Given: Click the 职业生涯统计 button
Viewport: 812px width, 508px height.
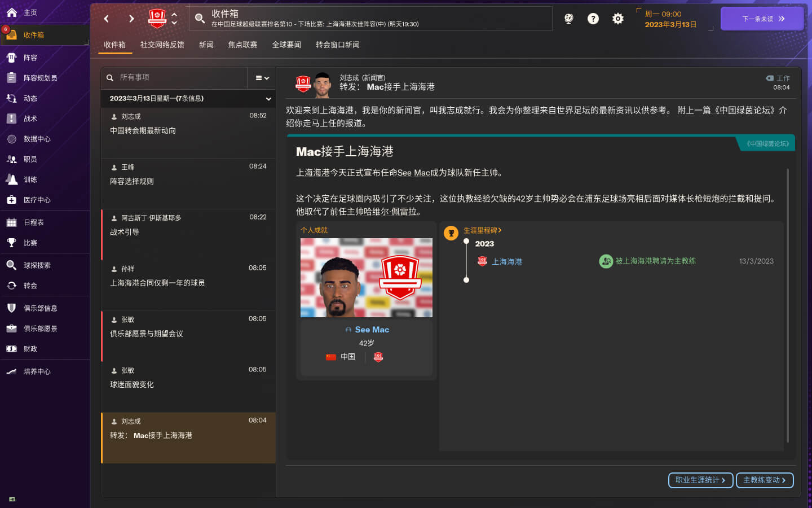Looking at the screenshot, I should click(700, 480).
